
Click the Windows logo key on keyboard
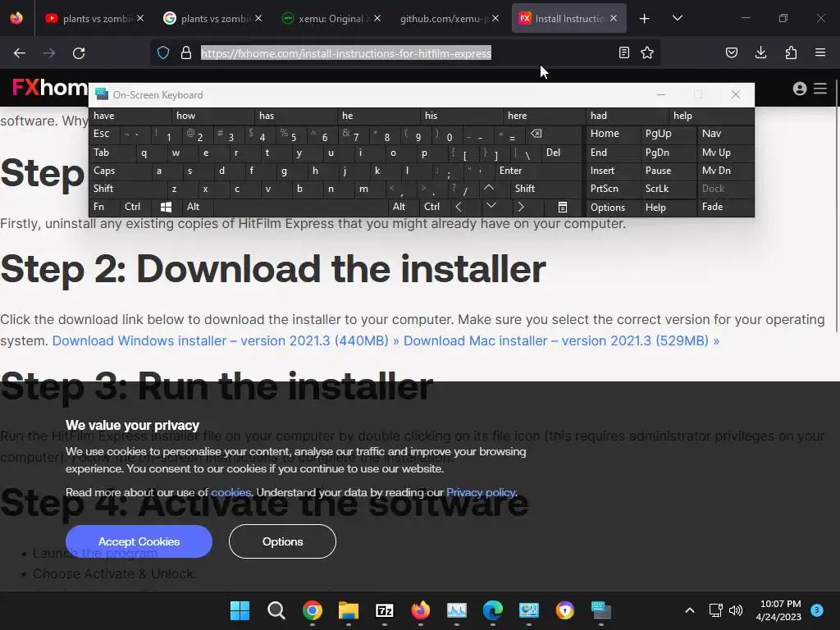166,208
